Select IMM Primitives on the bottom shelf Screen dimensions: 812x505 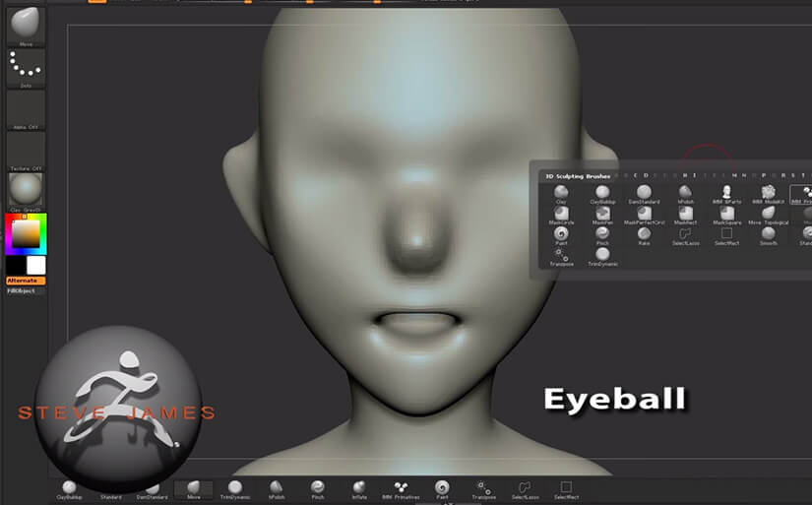[401, 490]
